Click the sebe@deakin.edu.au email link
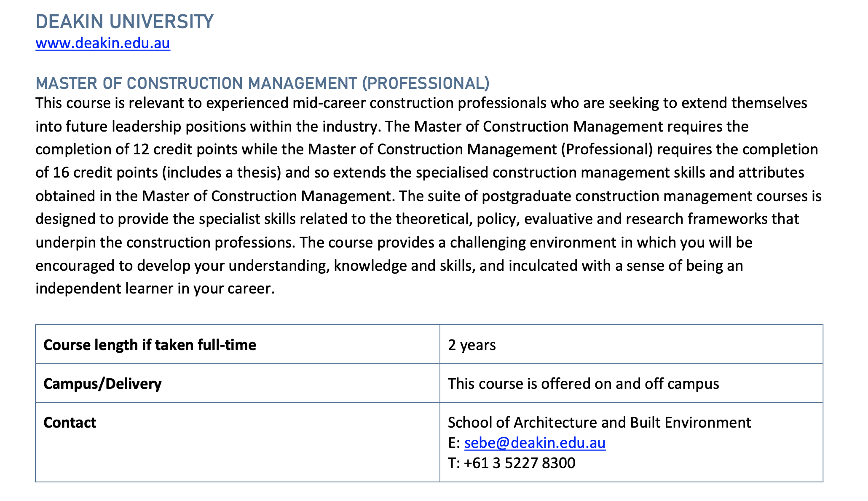The width and height of the screenshot is (868, 501). 535,443
